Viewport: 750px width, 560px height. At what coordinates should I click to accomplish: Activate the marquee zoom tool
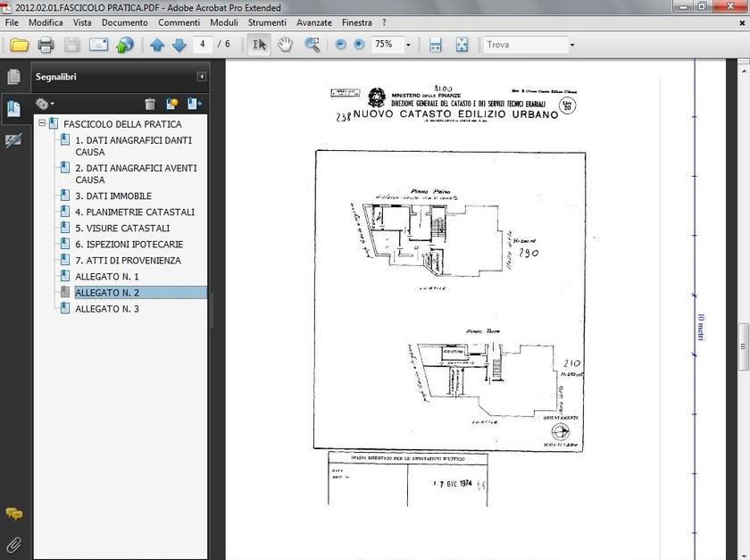[312, 45]
